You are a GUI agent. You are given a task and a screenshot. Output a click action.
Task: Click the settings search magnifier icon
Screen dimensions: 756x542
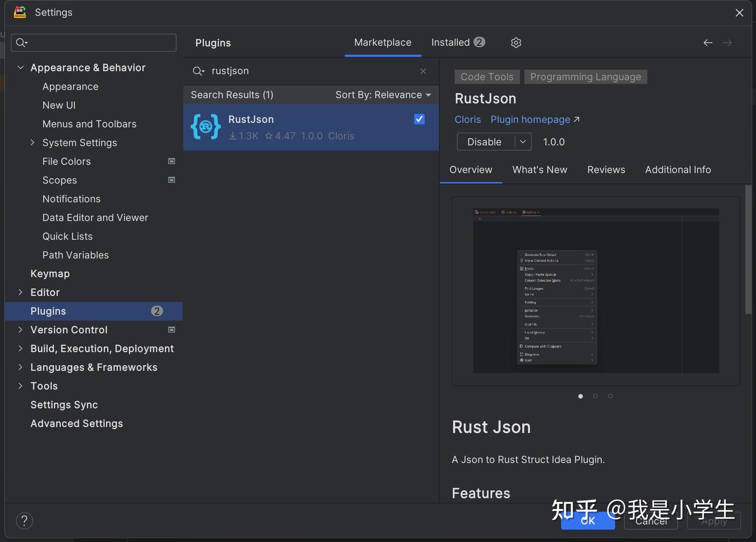coord(22,42)
